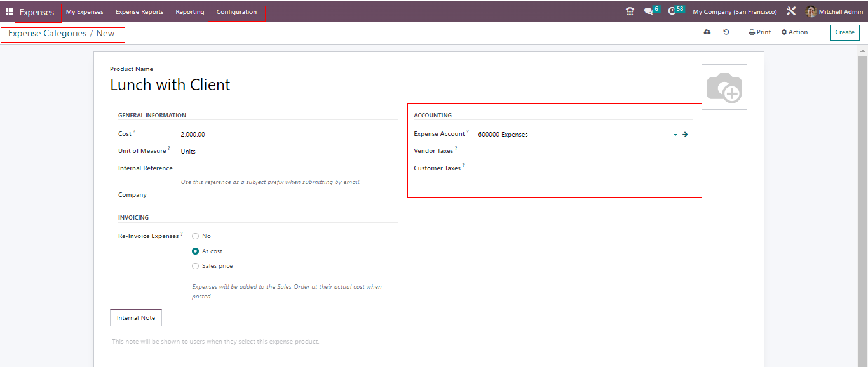Discard changes with the undo arrow icon
Screen dimensions: 868x367
(x=726, y=32)
